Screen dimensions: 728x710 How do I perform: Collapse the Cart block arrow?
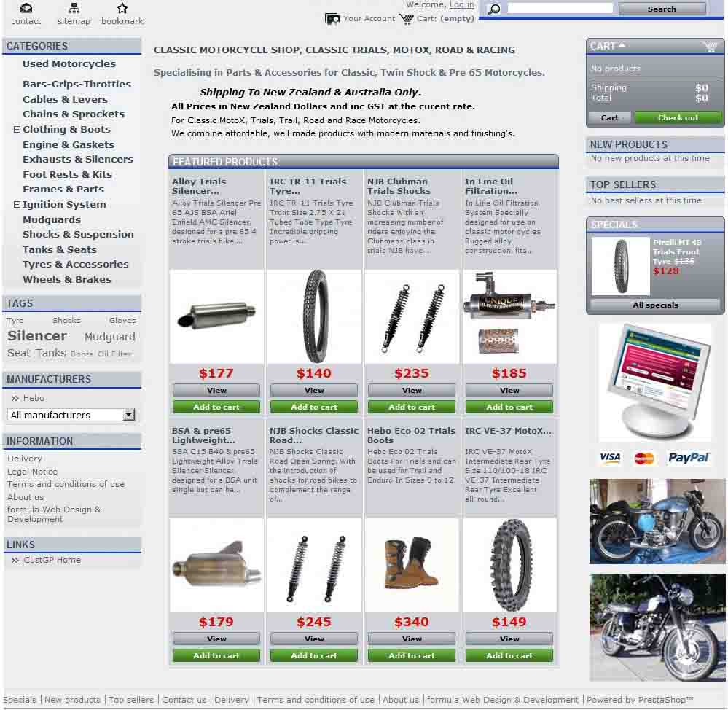click(622, 45)
